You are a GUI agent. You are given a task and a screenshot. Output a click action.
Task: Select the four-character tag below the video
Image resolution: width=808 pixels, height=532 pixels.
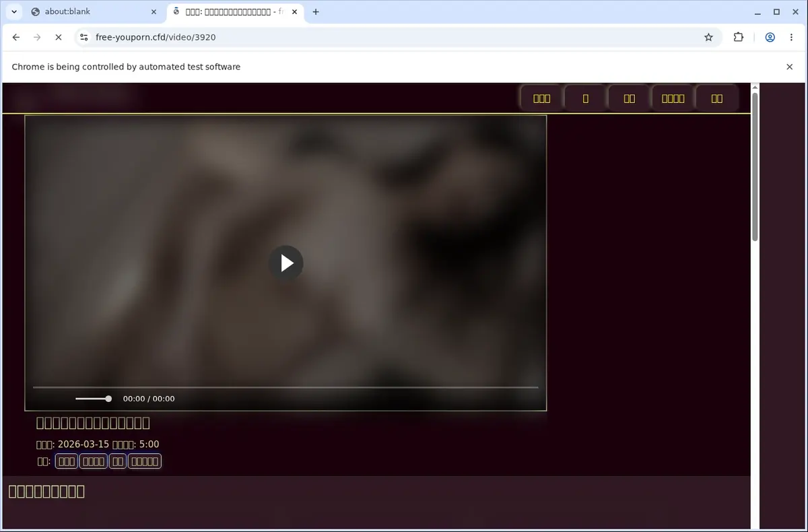(x=94, y=461)
